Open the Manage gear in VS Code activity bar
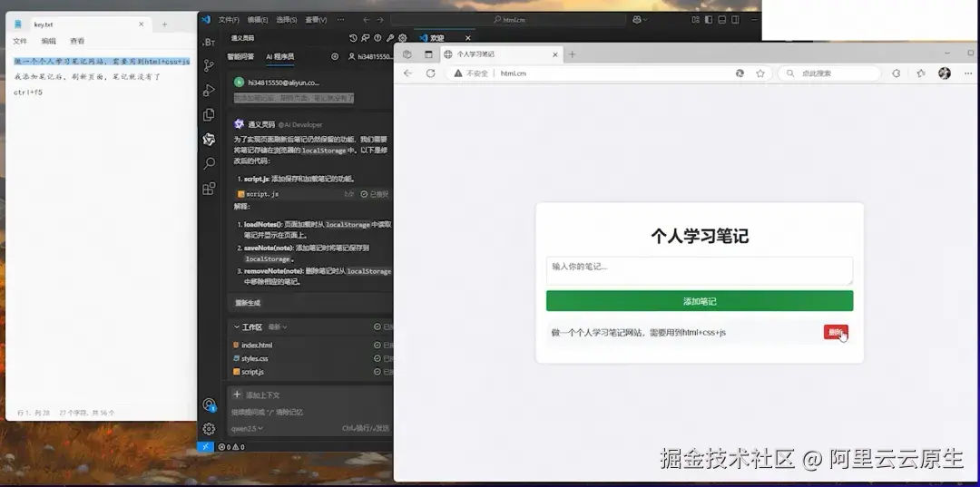980x487 pixels. point(209,429)
